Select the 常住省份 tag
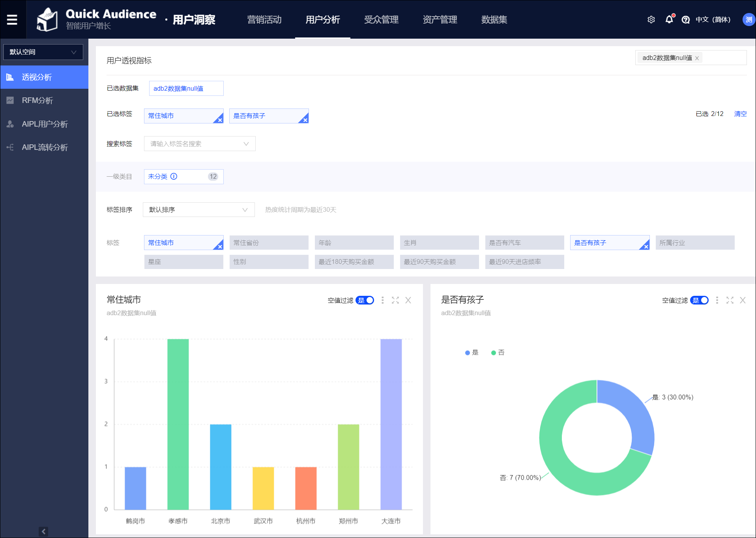The image size is (756, 538). 269,243
